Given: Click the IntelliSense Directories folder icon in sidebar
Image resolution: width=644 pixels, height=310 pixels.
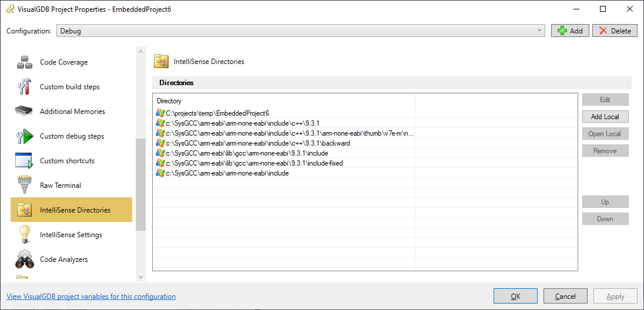Looking at the screenshot, I should click(24, 210).
